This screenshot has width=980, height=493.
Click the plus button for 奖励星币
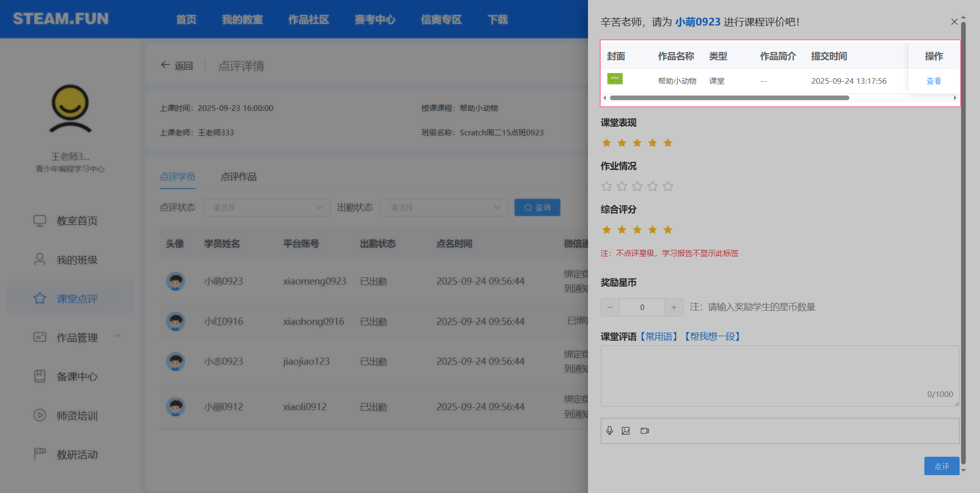674,307
